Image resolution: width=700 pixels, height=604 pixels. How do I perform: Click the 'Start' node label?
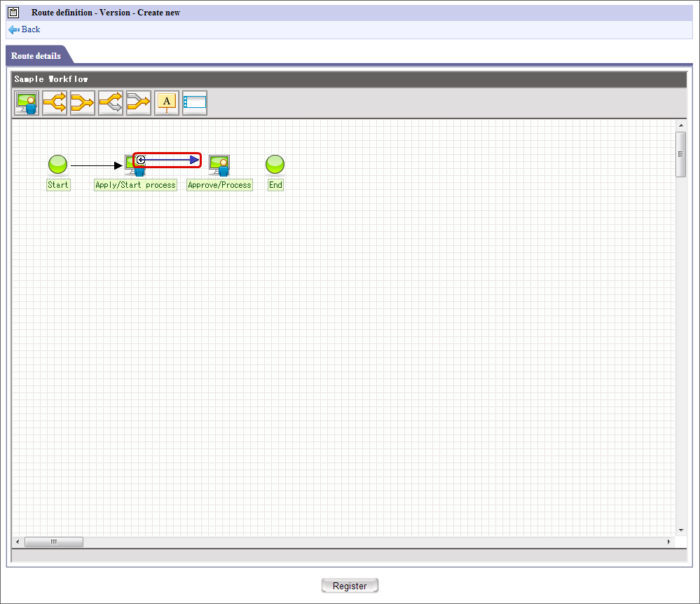coord(58,185)
